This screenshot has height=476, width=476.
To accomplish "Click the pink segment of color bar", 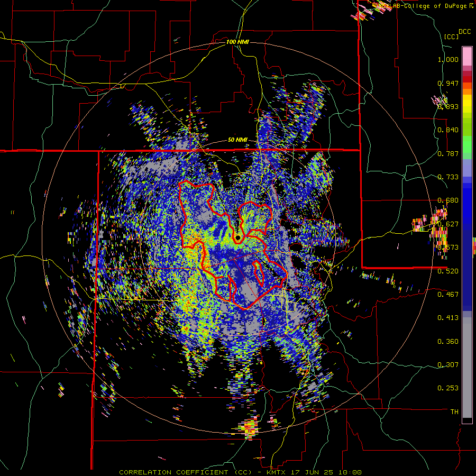I will 467,56.
